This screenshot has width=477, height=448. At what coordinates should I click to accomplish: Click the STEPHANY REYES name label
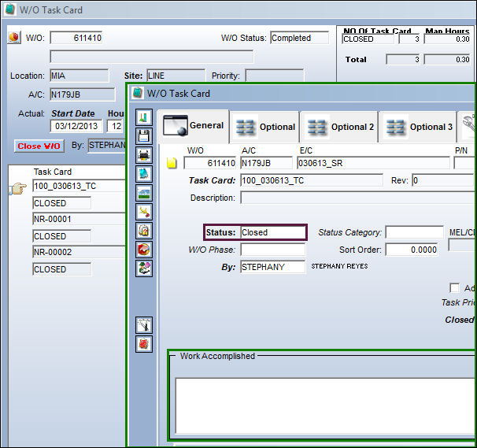[339, 266]
